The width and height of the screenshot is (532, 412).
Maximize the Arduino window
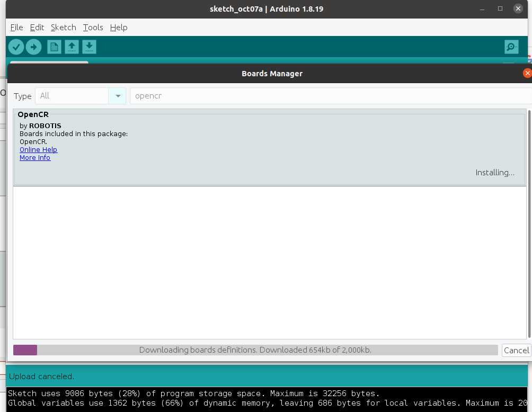(500, 9)
